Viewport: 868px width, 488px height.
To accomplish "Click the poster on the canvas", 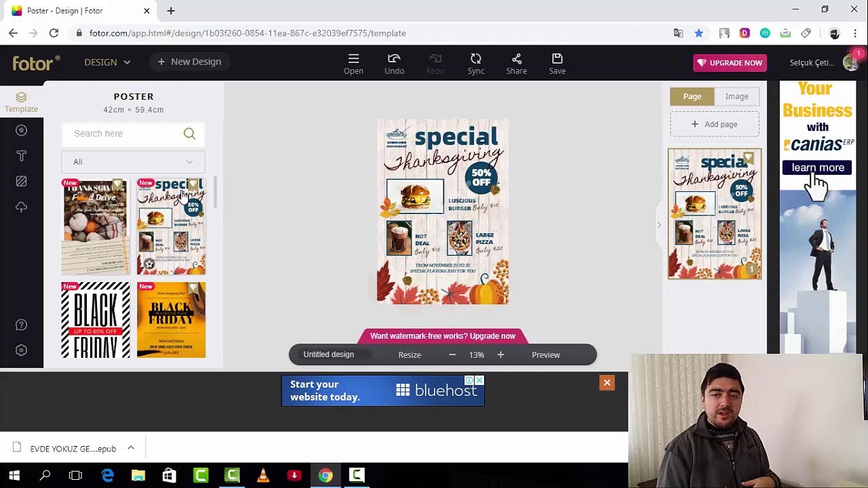I will pos(442,211).
